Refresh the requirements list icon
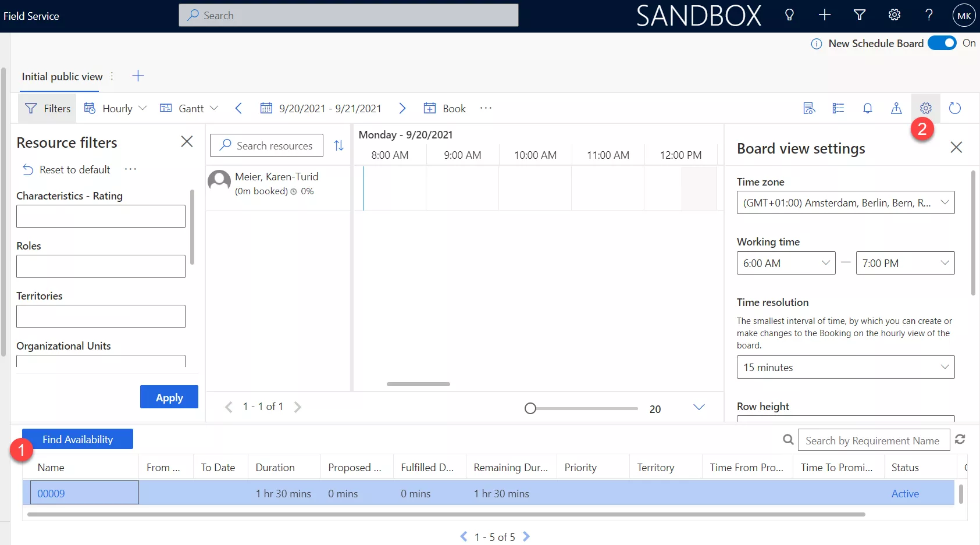 coord(960,440)
